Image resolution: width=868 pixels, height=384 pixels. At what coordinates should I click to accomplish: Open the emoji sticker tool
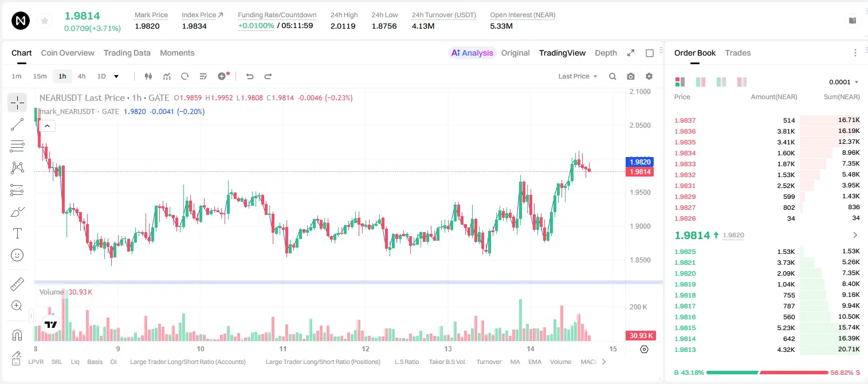pos(17,255)
